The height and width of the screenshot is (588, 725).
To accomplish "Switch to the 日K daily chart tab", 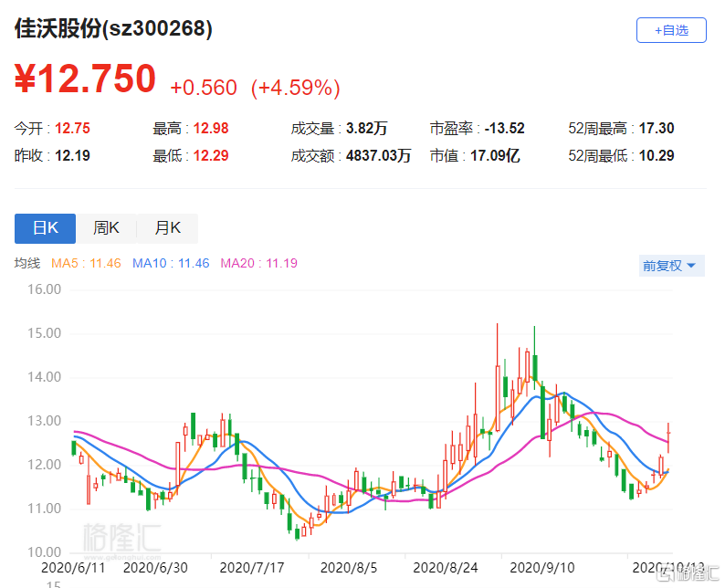I will [46, 228].
